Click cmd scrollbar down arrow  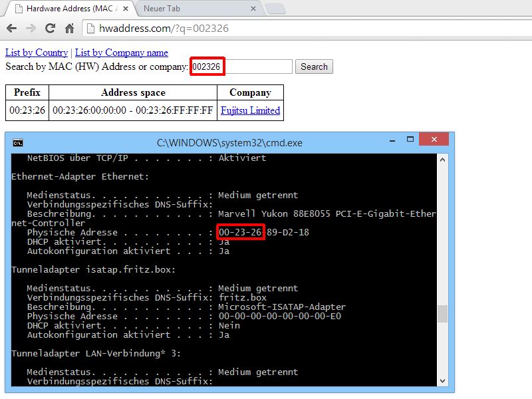click(x=442, y=380)
